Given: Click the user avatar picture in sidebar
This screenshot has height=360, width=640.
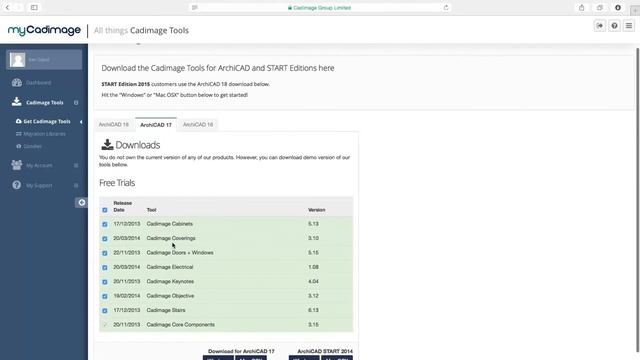Looking at the screenshot, I should 18,60.
